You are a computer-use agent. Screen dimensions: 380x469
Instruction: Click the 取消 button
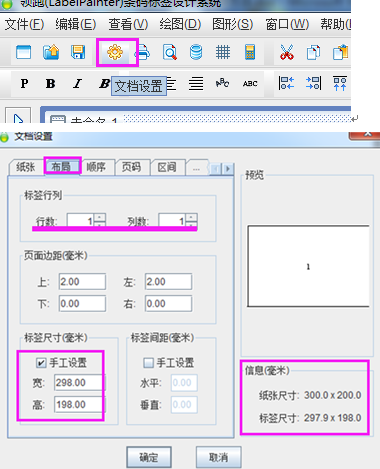tap(218, 457)
